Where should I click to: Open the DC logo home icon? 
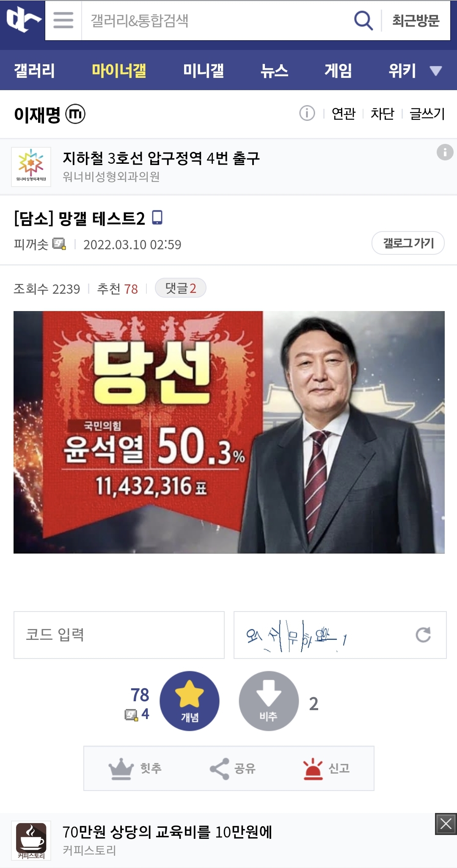[23, 20]
